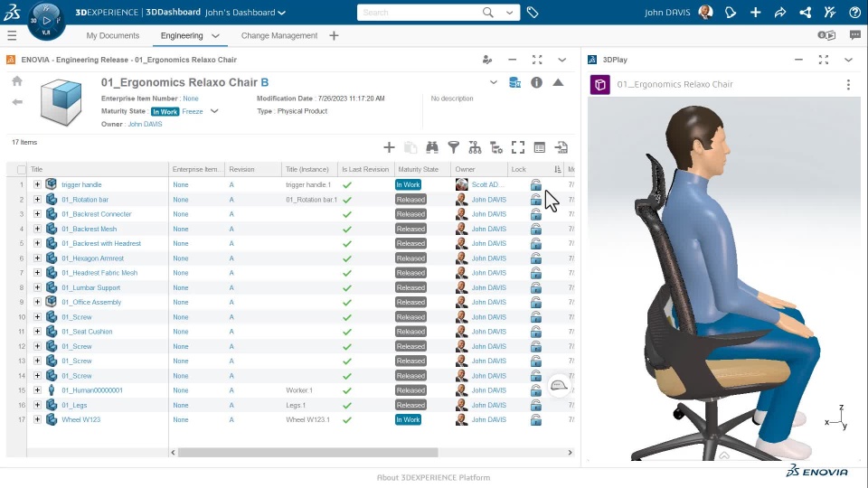Click the purple 3DPlay object icon
The height and width of the screenshot is (488, 868).
[600, 85]
